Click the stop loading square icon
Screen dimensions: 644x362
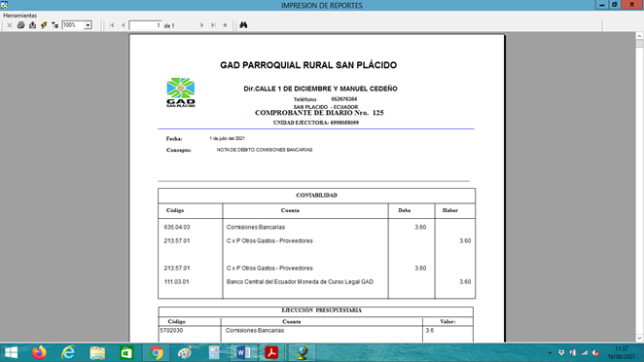(225, 25)
